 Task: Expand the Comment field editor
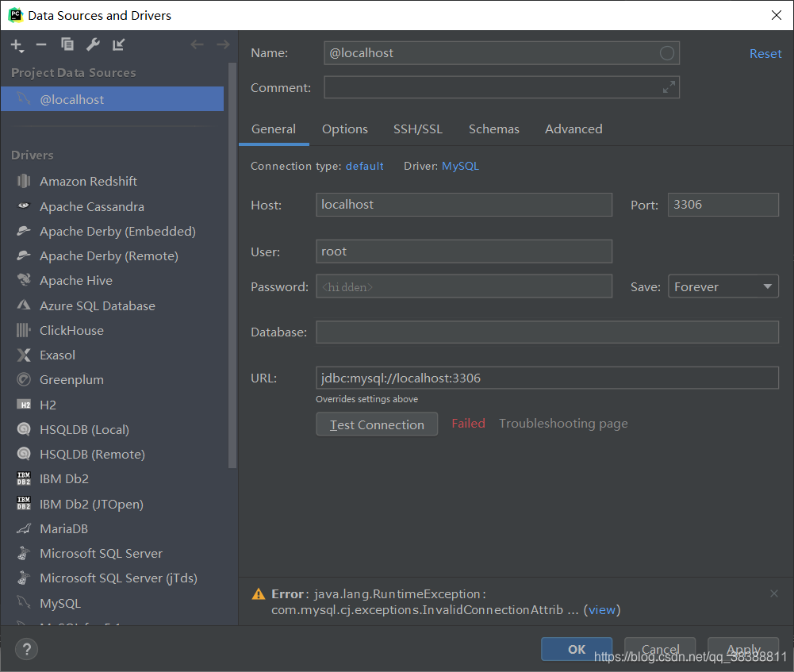[669, 87]
